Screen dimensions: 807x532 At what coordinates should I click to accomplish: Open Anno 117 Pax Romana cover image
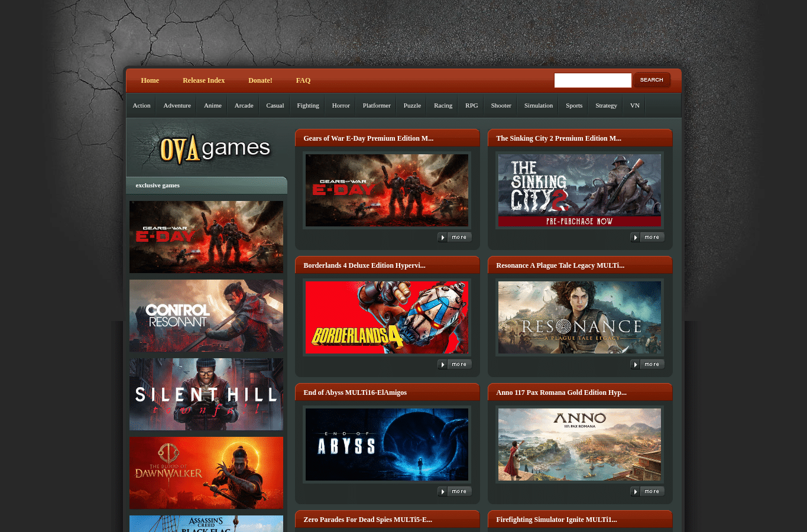(x=579, y=445)
